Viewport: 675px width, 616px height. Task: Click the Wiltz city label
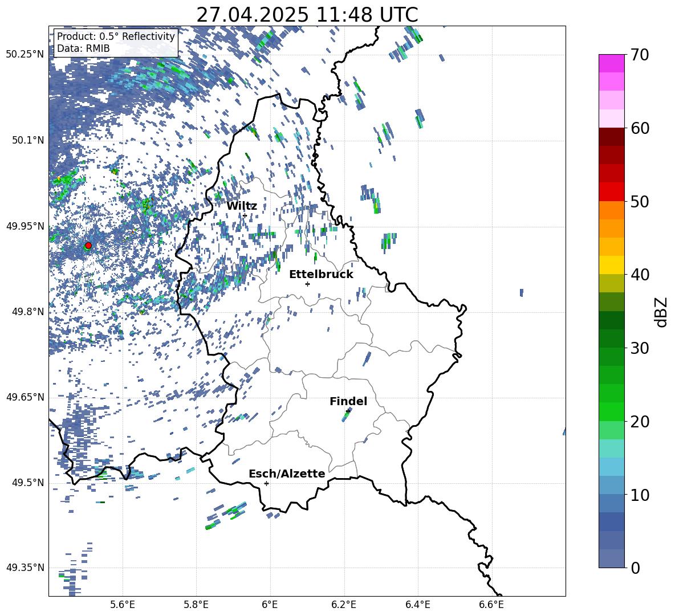[242, 206]
